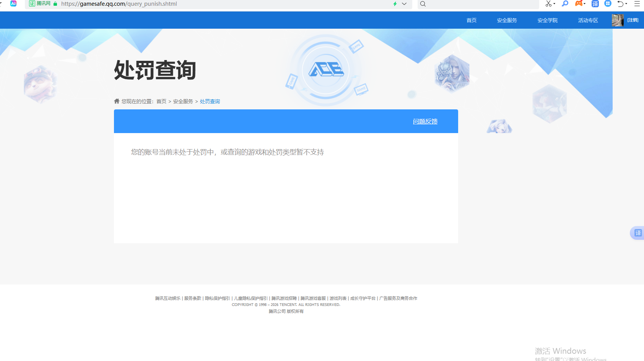Screen dimensions: 644x361
Task: Open the blue 译 translate toolbar icon
Action: [595, 4]
